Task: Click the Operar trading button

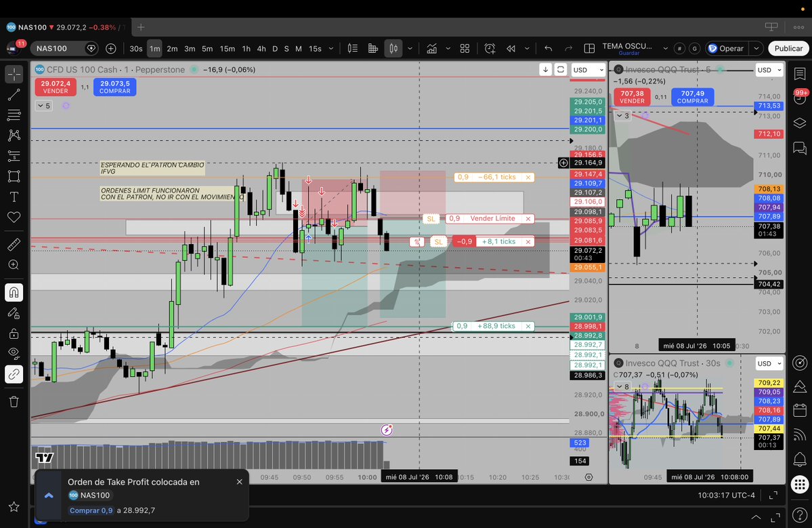Action: (x=726, y=49)
